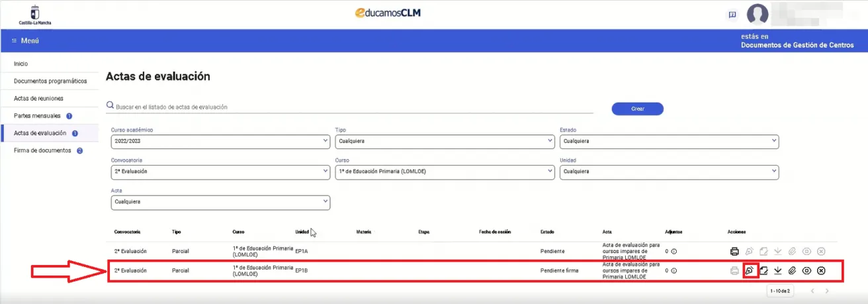Image resolution: width=868 pixels, height=304 pixels.
Task: Expand the Convocatoria dropdown
Action: point(220,172)
